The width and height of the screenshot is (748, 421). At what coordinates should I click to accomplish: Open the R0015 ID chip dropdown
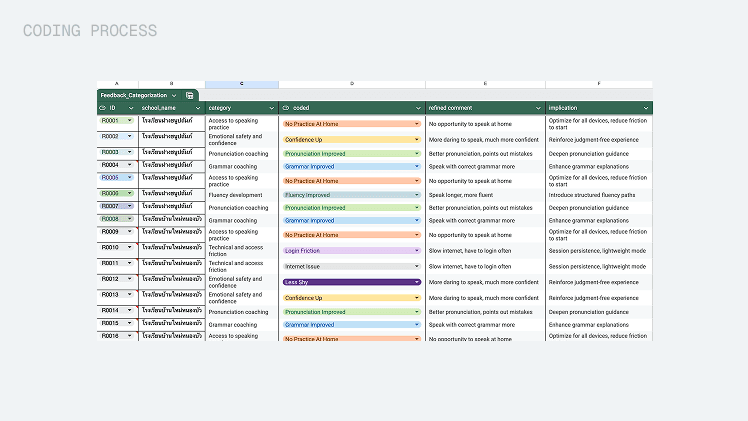pyautogui.click(x=129, y=323)
